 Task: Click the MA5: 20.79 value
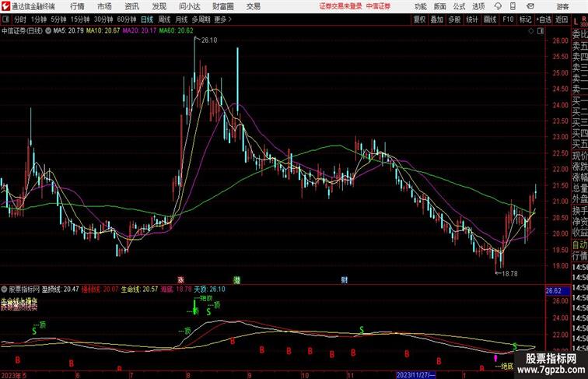coord(68,31)
